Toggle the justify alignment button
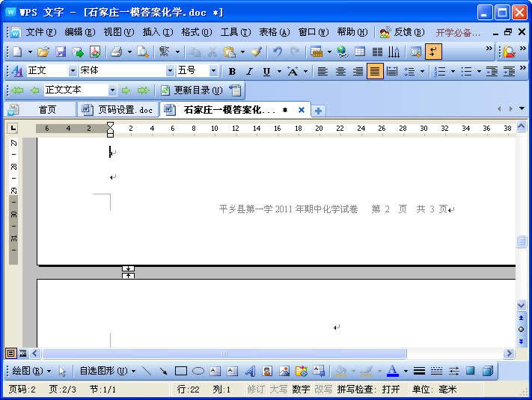This screenshot has width=532, height=400. coord(375,71)
